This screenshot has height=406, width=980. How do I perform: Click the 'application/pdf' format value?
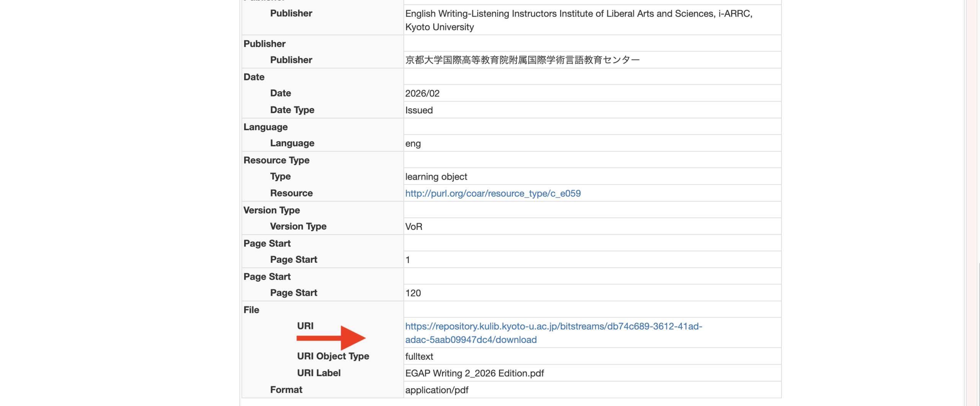pyautogui.click(x=437, y=390)
